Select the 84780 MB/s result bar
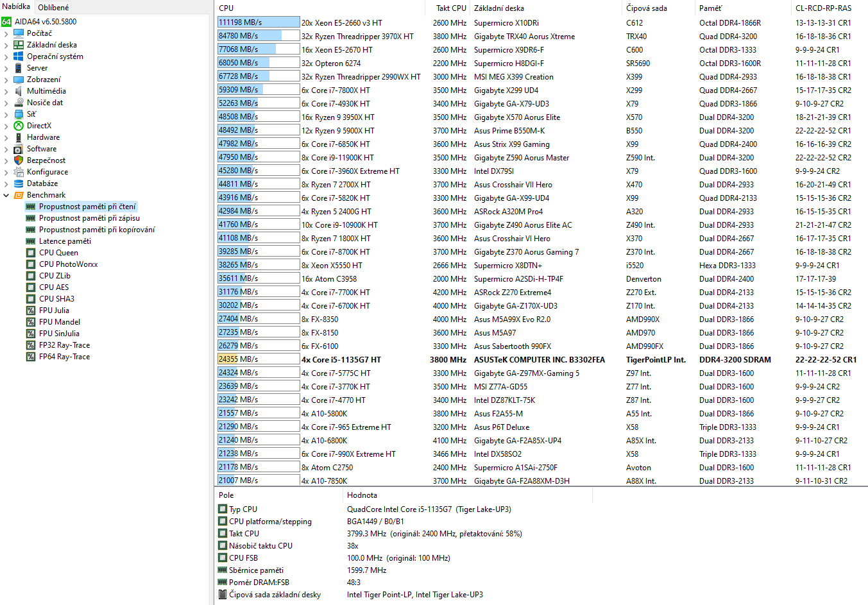The image size is (868, 605). coord(259,36)
